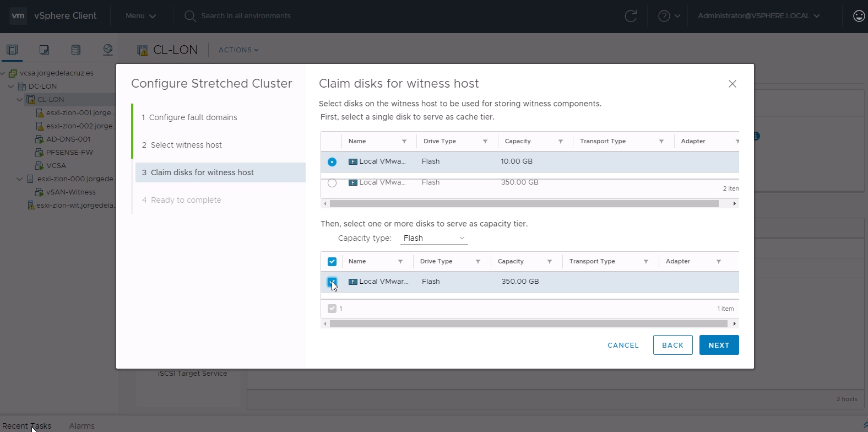Click the feedback smiley icon

pos(859,16)
